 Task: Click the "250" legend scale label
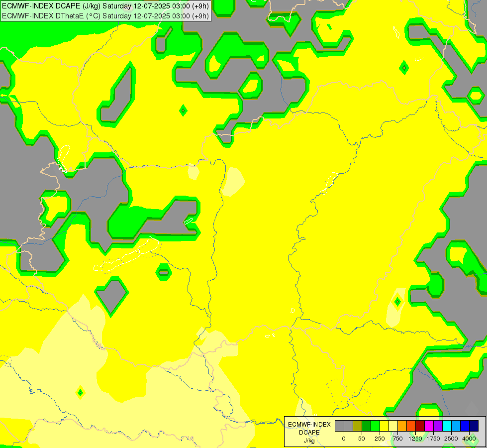tap(380, 439)
